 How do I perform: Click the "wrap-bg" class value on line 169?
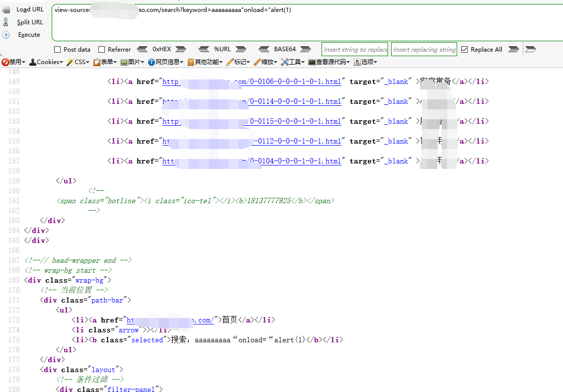(x=89, y=280)
